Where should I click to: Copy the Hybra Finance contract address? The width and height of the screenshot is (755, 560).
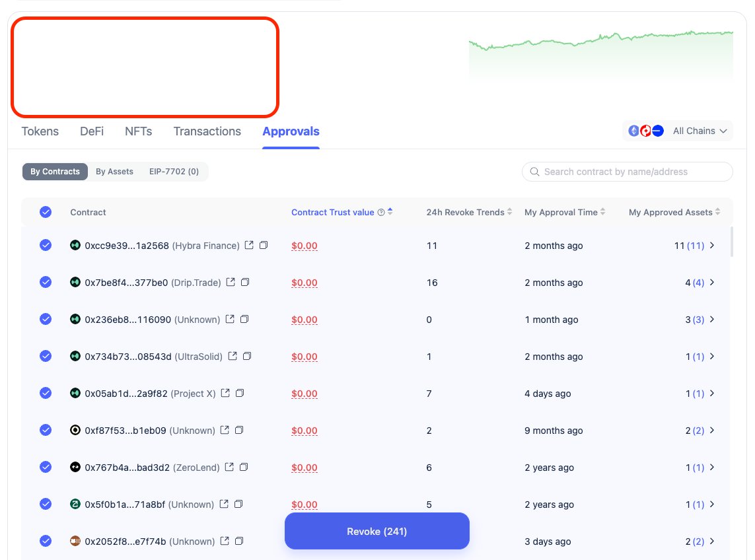tap(264, 245)
